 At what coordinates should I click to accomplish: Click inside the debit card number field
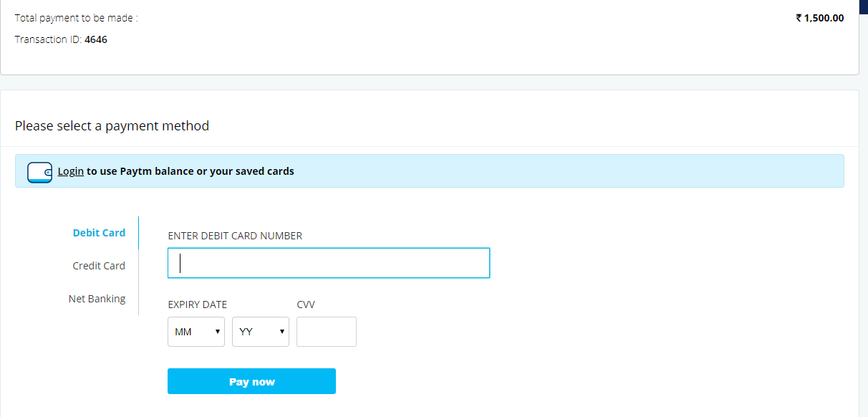click(x=328, y=263)
